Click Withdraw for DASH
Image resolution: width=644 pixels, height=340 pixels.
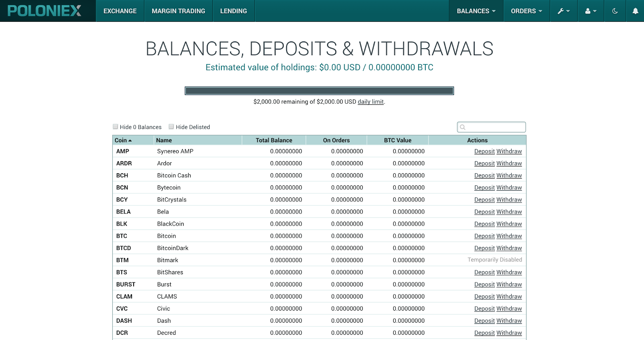509,320
